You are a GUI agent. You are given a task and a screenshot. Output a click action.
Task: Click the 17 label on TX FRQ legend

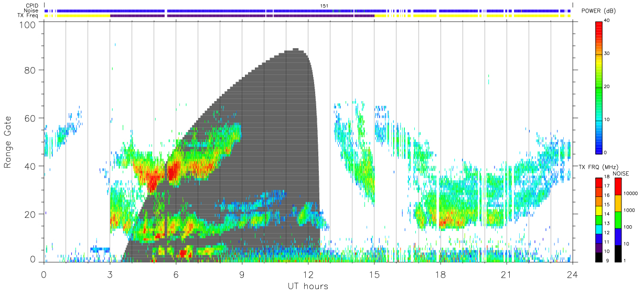point(608,186)
